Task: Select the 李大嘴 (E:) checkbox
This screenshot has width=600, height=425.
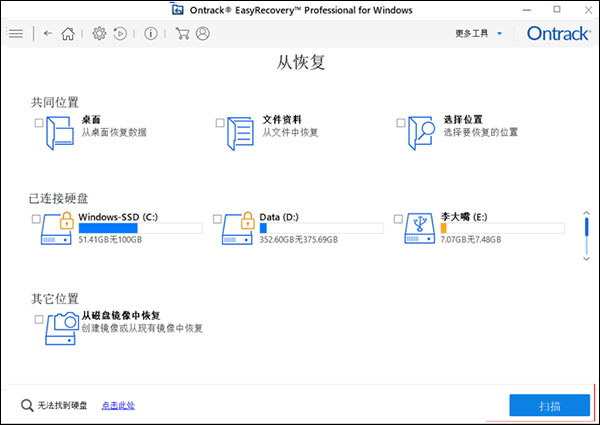Action: click(398, 219)
